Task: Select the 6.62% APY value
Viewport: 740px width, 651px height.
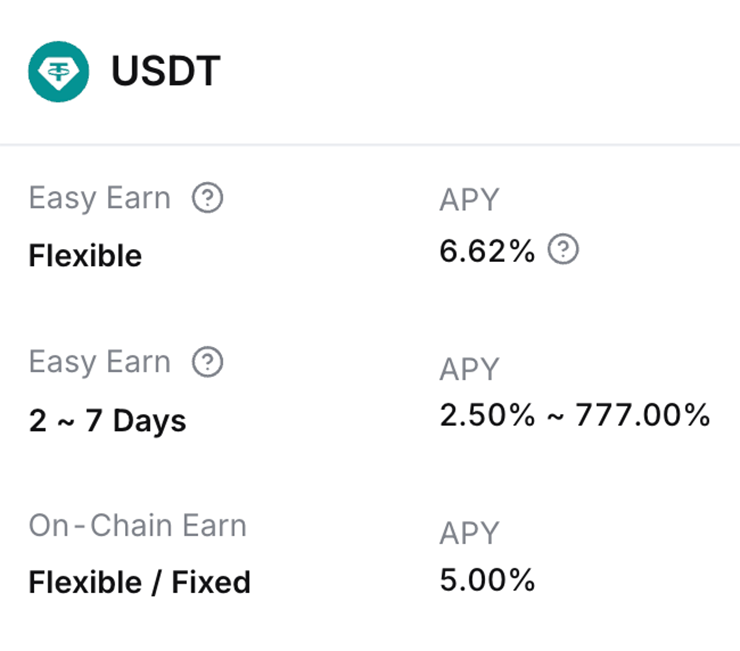Action: pyautogui.click(x=487, y=251)
